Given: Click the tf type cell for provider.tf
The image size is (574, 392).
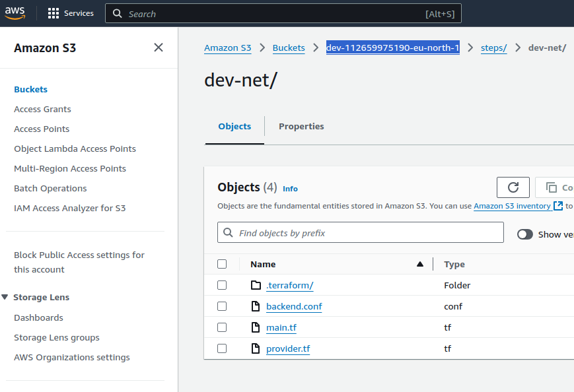Looking at the screenshot, I should tap(447, 348).
